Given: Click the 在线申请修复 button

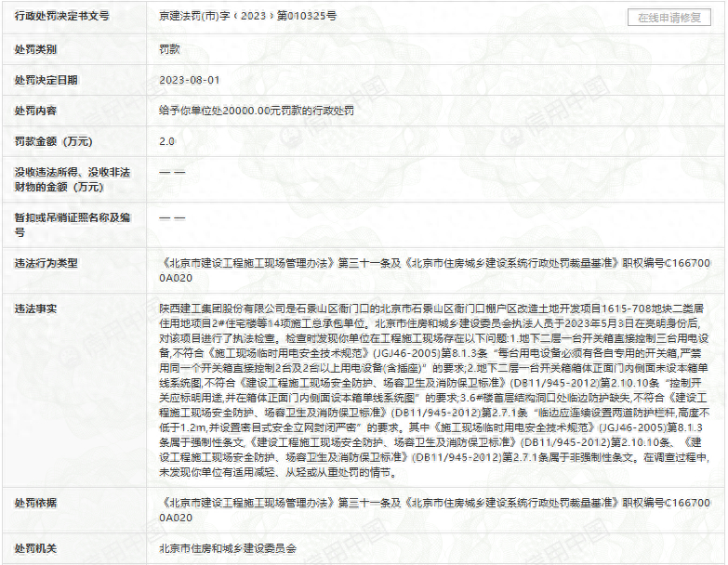Looking at the screenshot, I should tap(669, 18).
